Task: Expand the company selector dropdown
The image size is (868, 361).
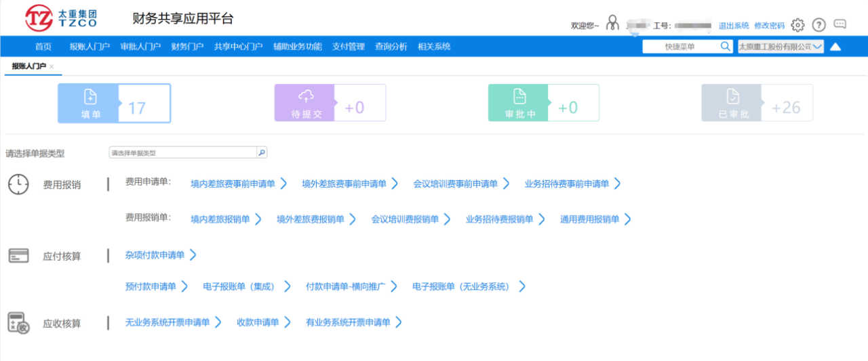Action: tap(816, 47)
